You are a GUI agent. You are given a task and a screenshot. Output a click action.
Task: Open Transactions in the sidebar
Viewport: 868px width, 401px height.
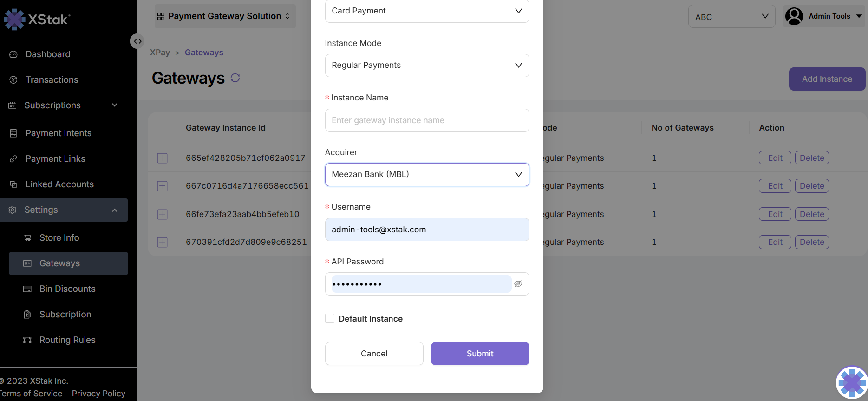click(52, 80)
